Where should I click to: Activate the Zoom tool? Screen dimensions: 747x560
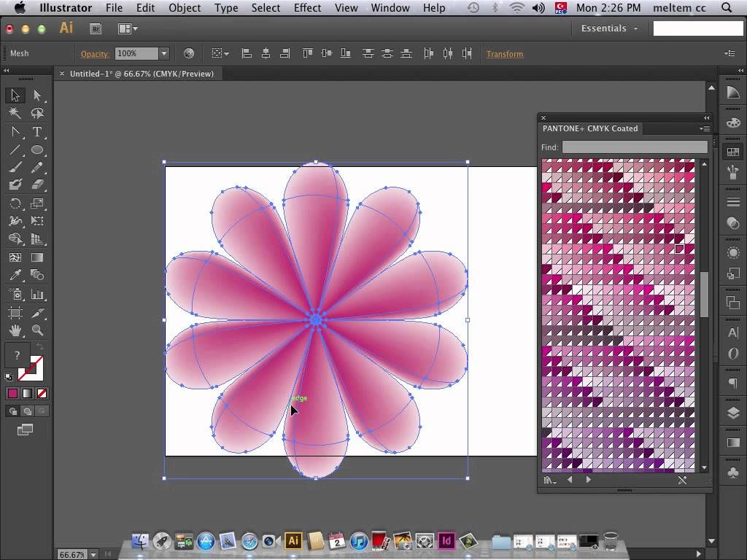pos(37,330)
